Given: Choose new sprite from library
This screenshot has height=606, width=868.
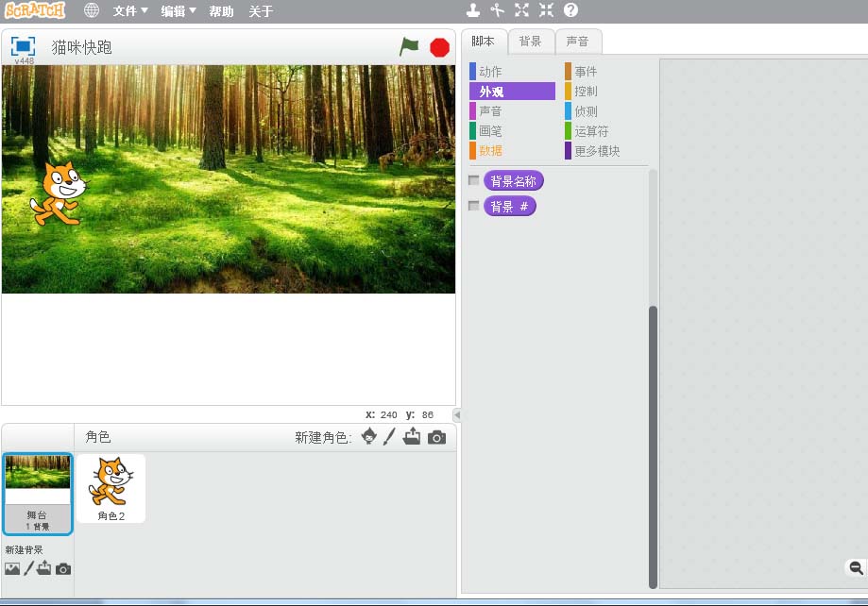Looking at the screenshot, I should pyautogui.click(x=369, y=437).
